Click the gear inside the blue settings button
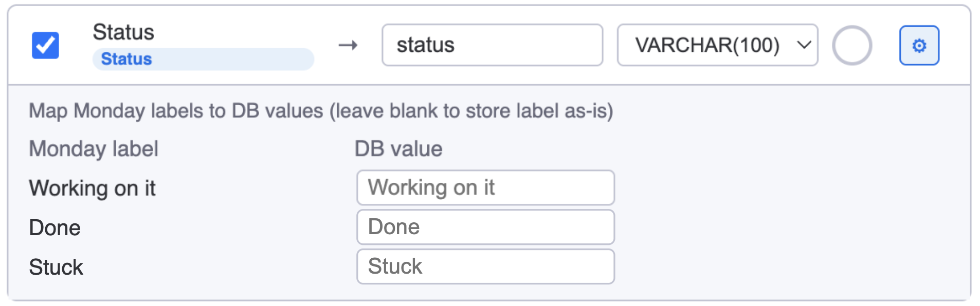 tap(919, 45)
